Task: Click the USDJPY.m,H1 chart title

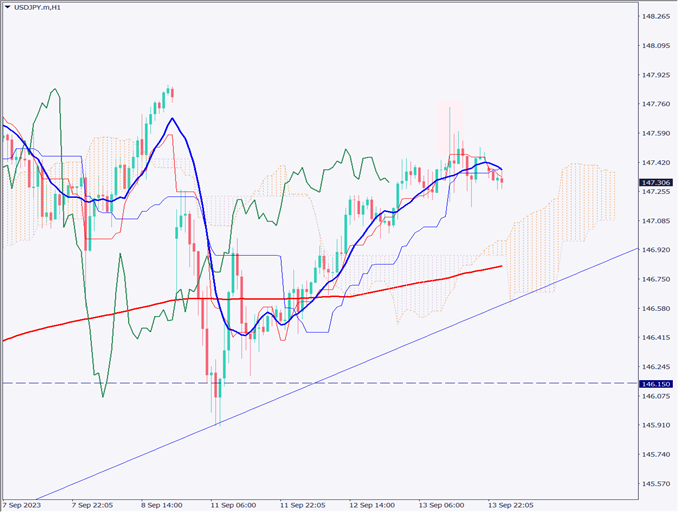Action: pyautogui.click(x=42, y=8)
